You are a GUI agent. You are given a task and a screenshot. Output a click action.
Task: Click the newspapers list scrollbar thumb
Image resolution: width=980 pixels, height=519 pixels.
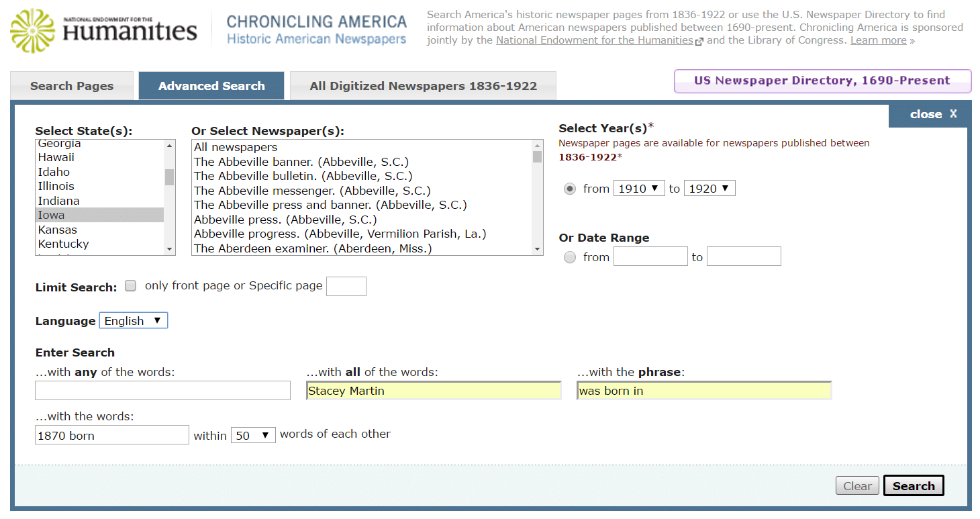point(537,157)
